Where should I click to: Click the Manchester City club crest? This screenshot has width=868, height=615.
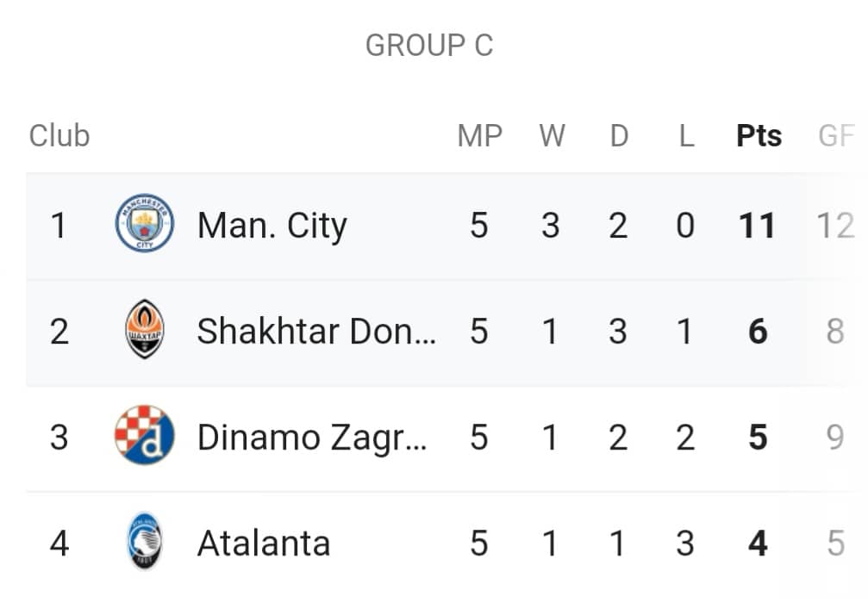tap(145, 223)
